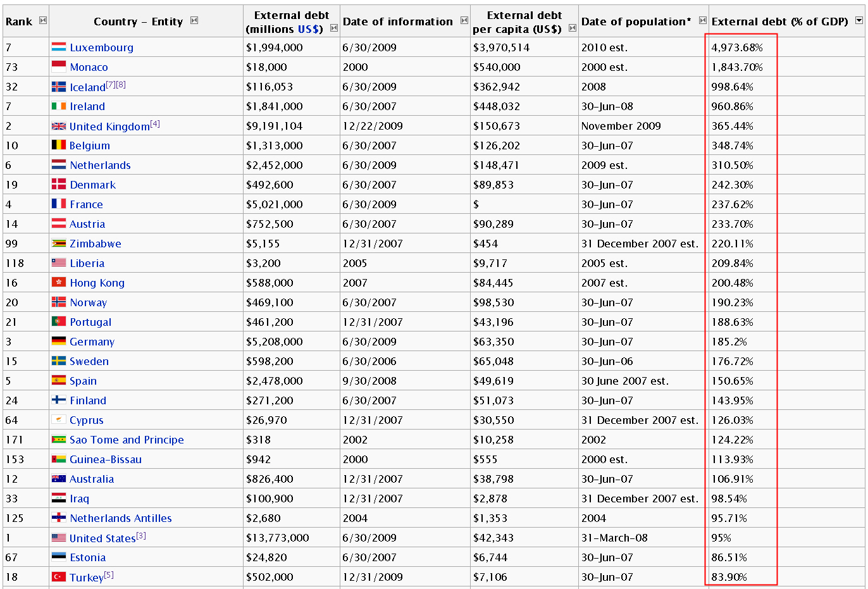Image resolution: width=868 pixels, height=589 pixels.
Task: Go to Sao Tome and Principe page
Action: pos(127,440)
